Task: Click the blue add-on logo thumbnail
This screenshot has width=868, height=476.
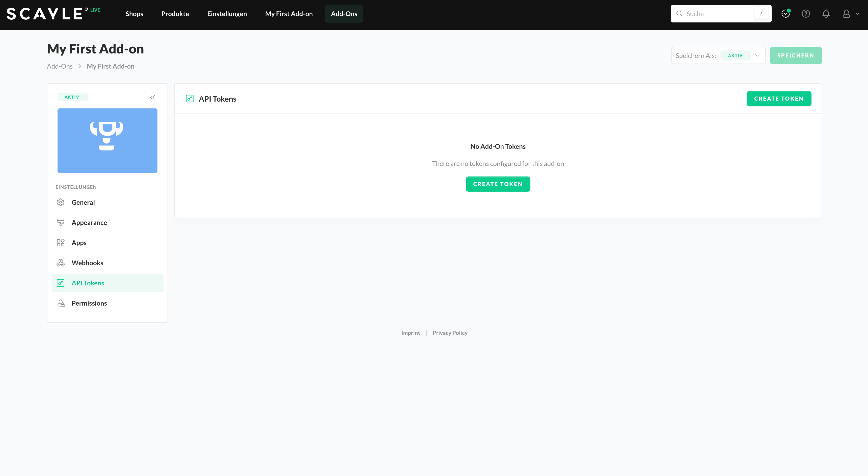Action: click(x=107, y=140)
